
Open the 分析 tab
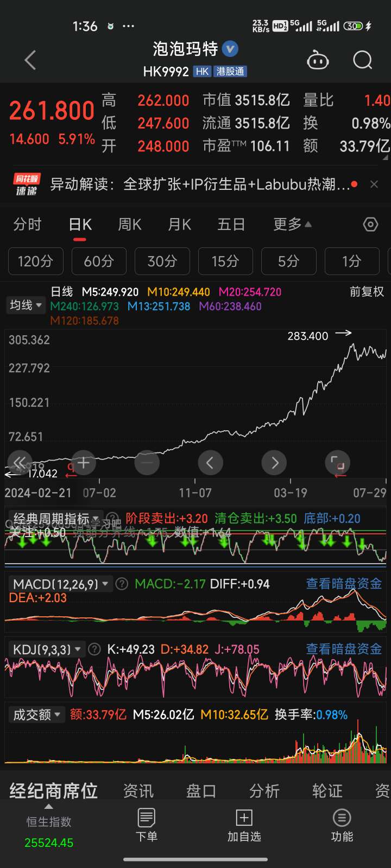pos(264,791)
